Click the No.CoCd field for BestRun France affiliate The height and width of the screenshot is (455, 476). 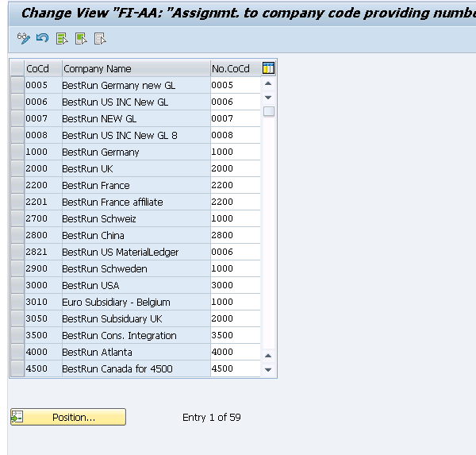click(x=236, y=202)
